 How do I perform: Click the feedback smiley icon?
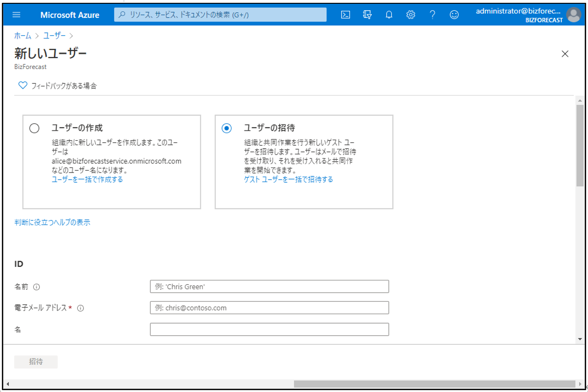pyautogui.click(x=454, y=15)
